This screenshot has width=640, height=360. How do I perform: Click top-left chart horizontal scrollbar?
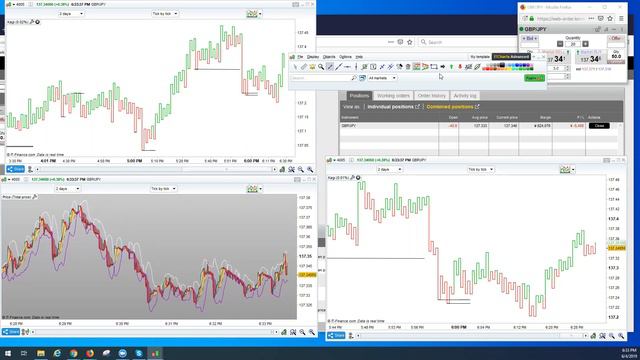pos(155,169)
